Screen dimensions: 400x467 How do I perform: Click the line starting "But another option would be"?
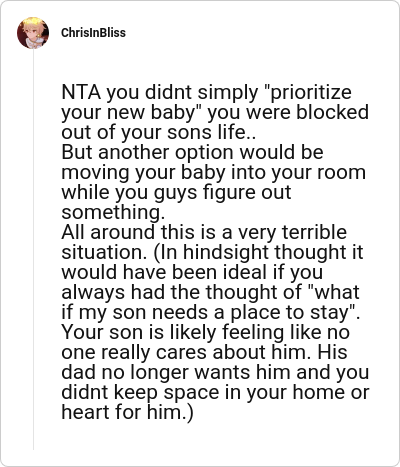click(x=192, y=152)
